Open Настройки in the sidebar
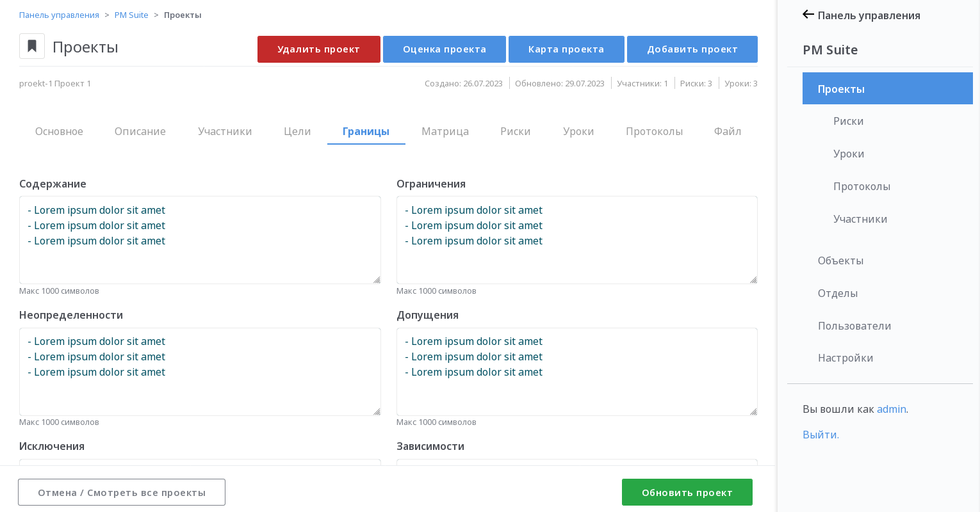 click(x=845, y=358)
